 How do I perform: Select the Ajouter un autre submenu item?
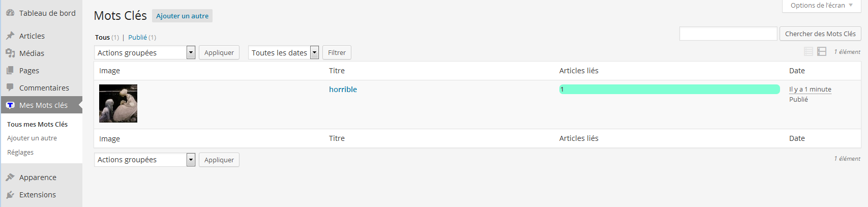tap(32, 138)
